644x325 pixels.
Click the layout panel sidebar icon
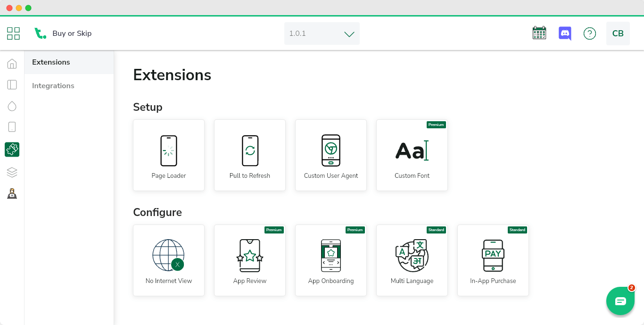point(12,85)
